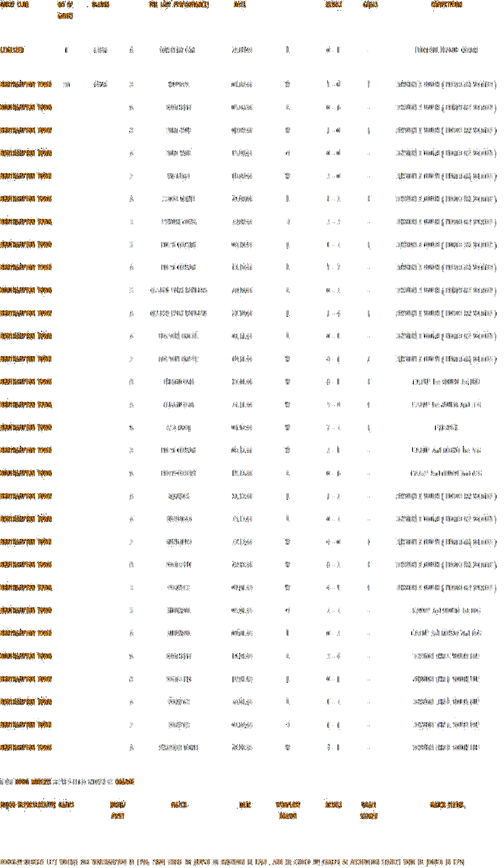Image resolution: width=504 pixels, height=868 pixels.
Task: Click the 7 - 2 result score
Action: tap(333, 428)
